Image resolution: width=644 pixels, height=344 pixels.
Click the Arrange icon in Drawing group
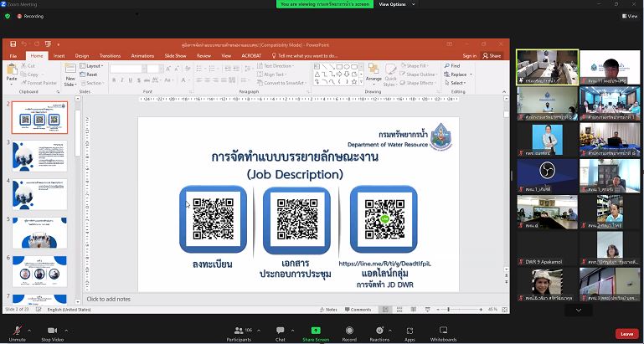tap(374, 69)
